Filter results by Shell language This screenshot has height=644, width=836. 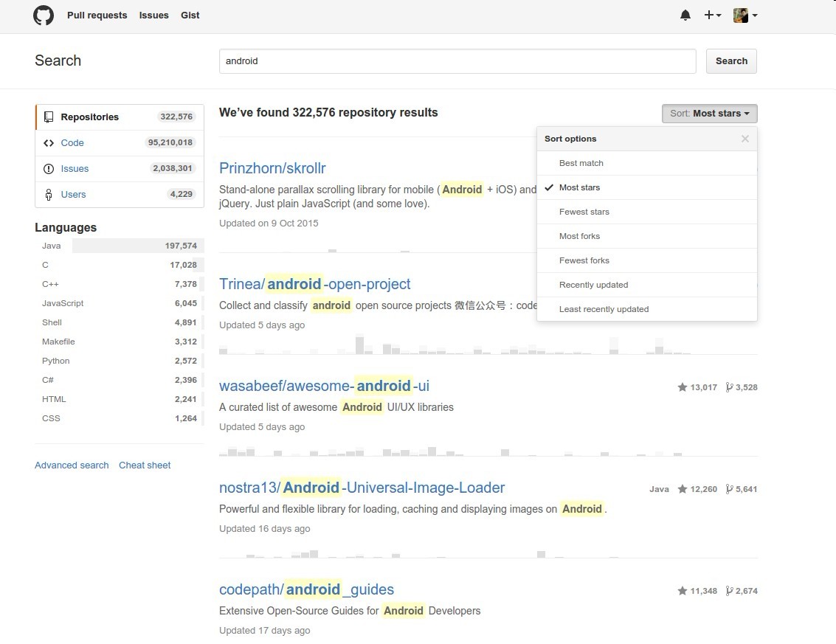click(120, 322)
